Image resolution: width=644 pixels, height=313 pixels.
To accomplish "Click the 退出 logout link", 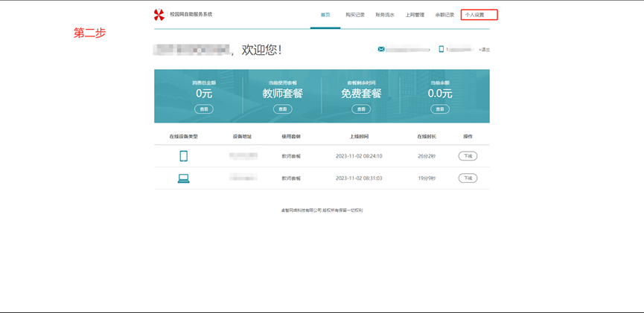I will [x=485, y=50].
